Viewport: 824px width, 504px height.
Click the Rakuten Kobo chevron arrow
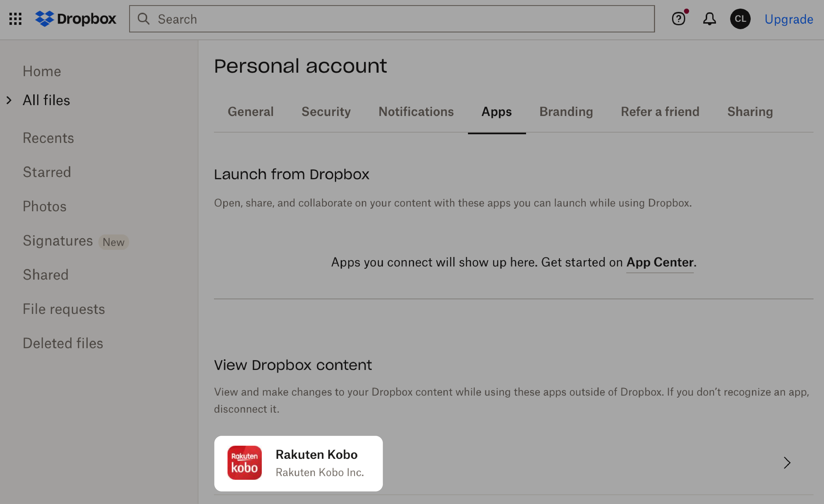[787, 463]
